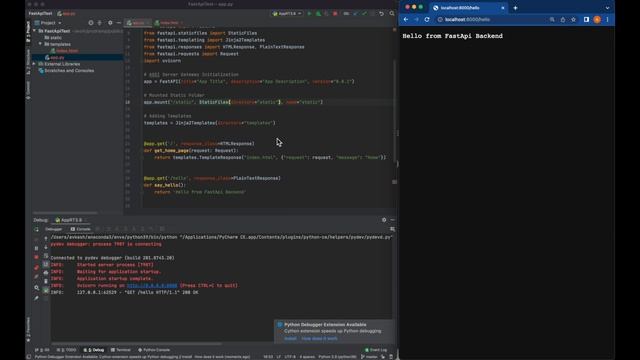Screen dimensions: 640x360
Task: Open Debug tool window tab at bottom
Action: coord(94,350)
